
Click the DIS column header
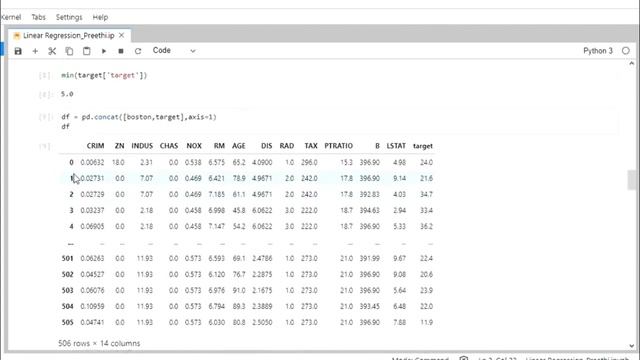[267, 146]
